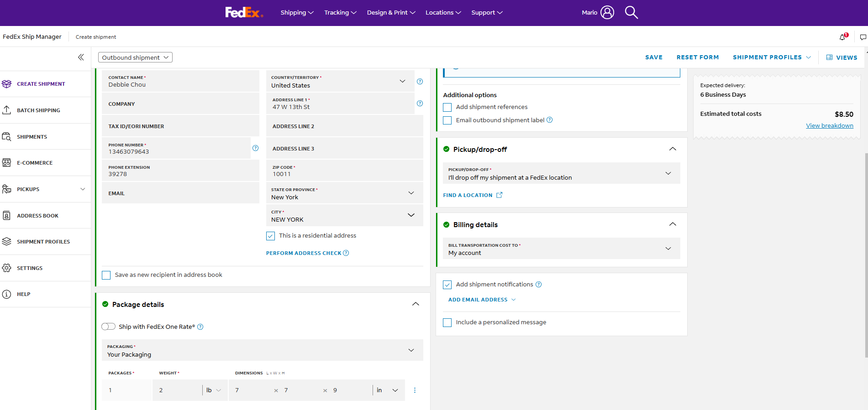The width and height of the screenshot is (868, 410).
Task: Open the notifications bell icon
Action: [x=843, y=37]
